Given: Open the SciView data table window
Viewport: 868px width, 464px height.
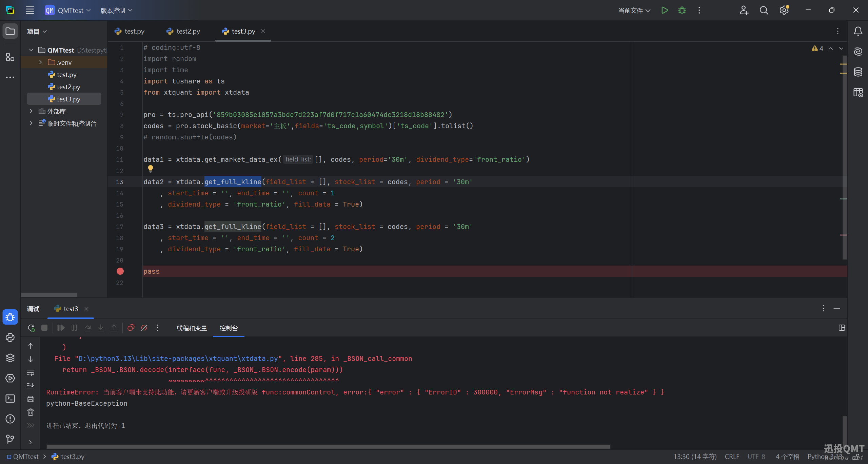Looking at the screenshot, I should pos(858,92).
